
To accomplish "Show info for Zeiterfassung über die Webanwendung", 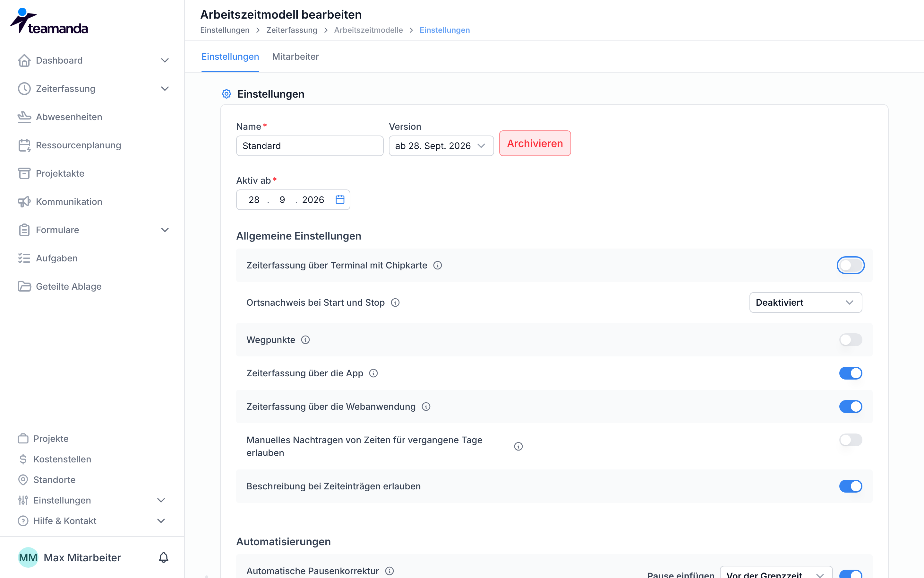I will [426, 407].
